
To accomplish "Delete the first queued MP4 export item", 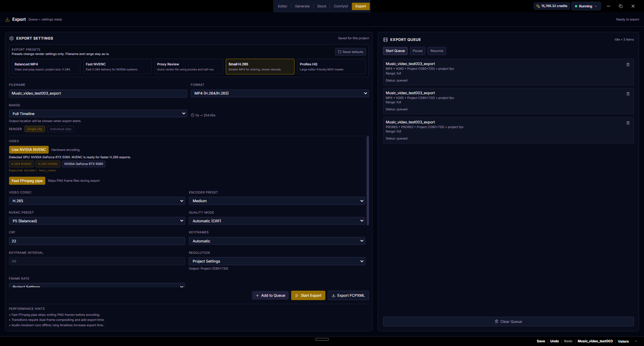I will coord(628,65).
